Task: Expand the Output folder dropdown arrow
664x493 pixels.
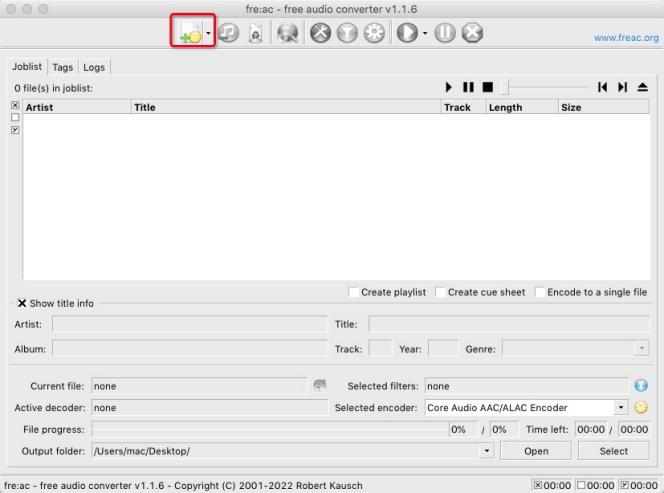Action: [487, 451]
